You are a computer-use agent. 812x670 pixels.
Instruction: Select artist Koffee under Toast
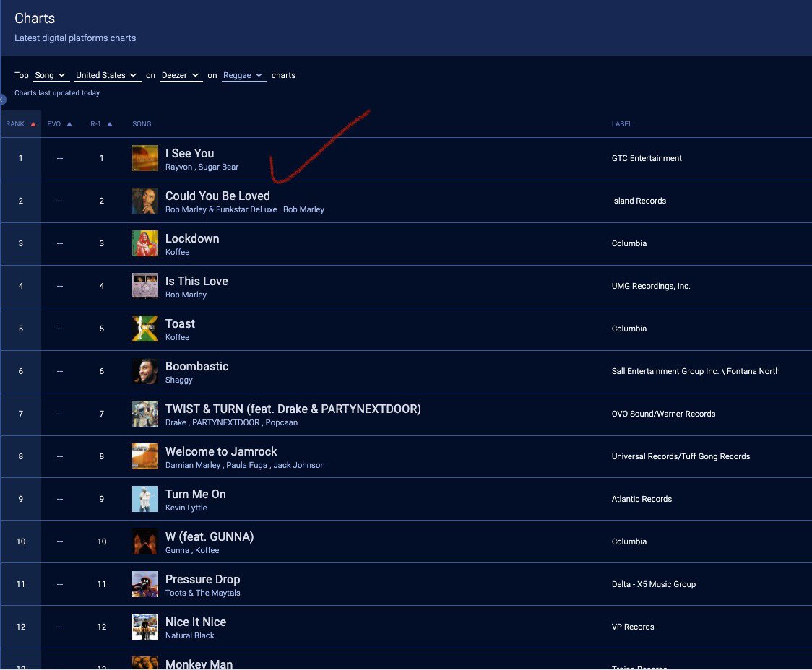[x=177, y=337]
